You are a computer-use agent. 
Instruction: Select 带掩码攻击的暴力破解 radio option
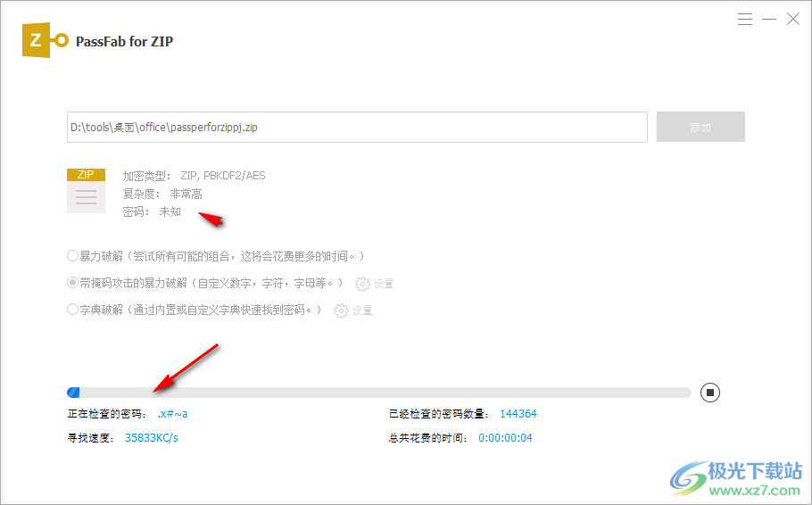pos(72,283)
